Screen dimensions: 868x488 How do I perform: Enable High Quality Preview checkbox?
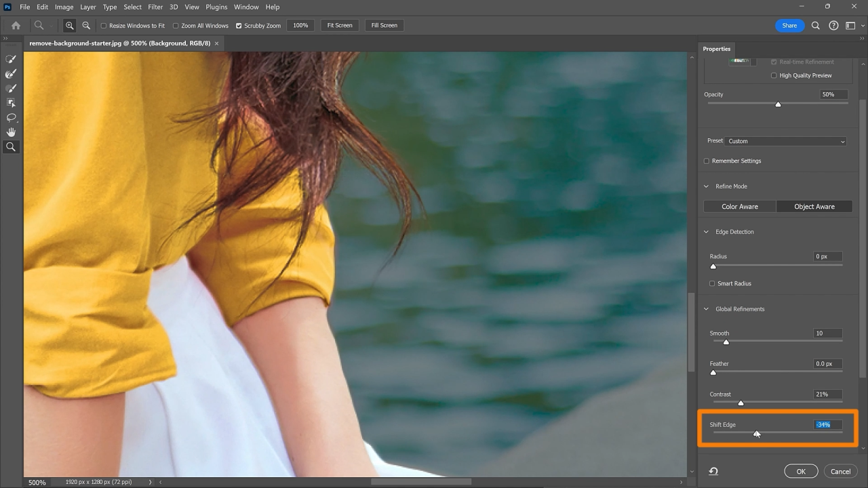[x=774, y=75]
